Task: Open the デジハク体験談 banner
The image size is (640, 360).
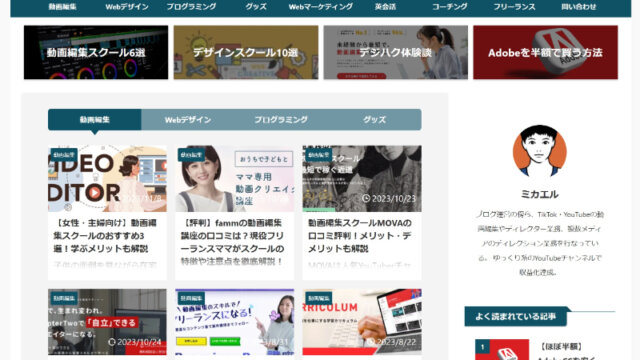Action: click(396, 52)
